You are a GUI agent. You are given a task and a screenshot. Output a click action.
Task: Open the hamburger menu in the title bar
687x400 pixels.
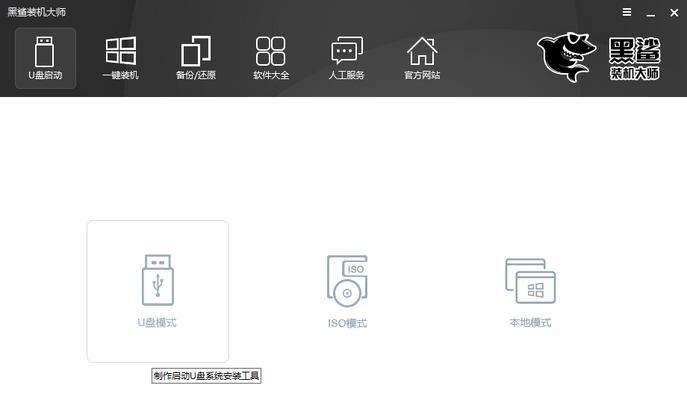[x=627, y=12]
